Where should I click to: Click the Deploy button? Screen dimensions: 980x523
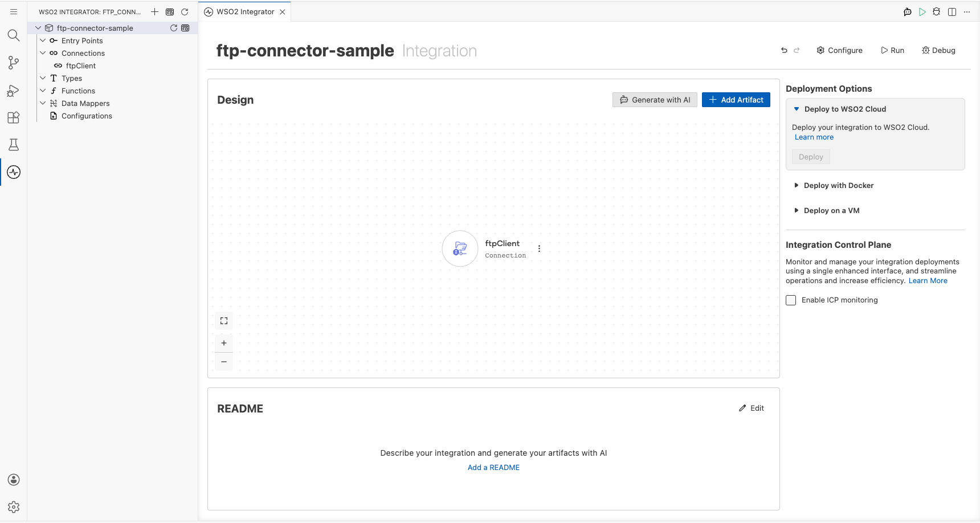coord(811,157)
